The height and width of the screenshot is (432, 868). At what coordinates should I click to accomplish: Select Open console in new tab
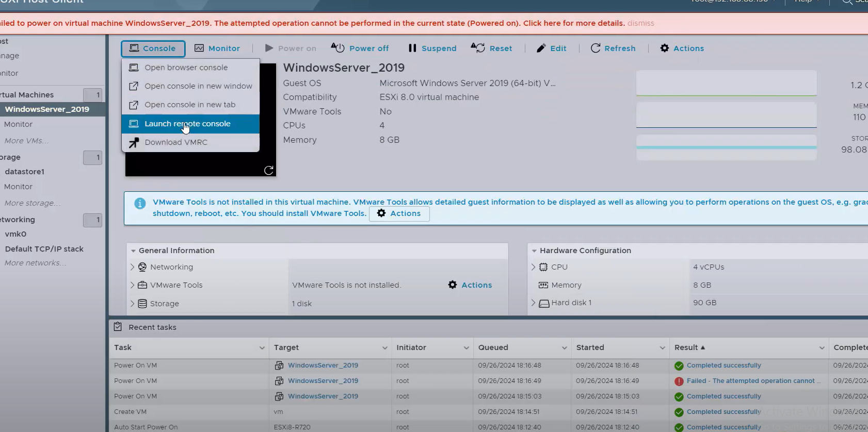(x=190, y=105)
